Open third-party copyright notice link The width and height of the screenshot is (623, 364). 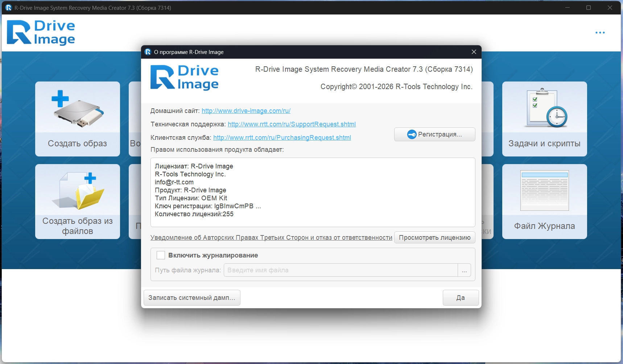(271, 238)
